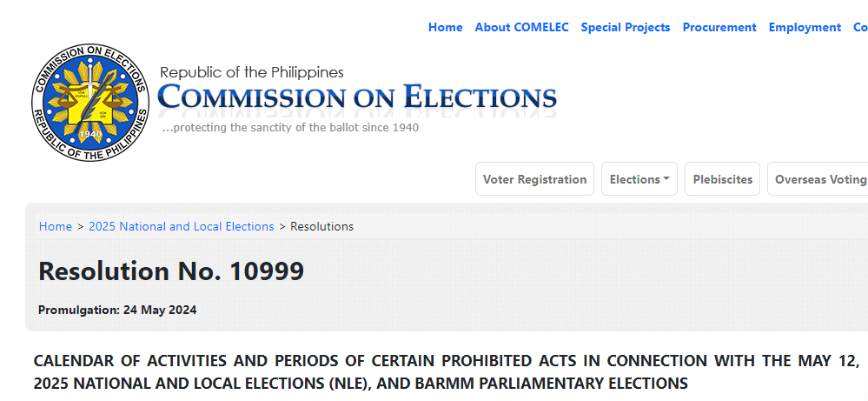Follow the 2025 National and Local Elections breadcrumb
The image size is (868, 401).
tap(181, 226)
